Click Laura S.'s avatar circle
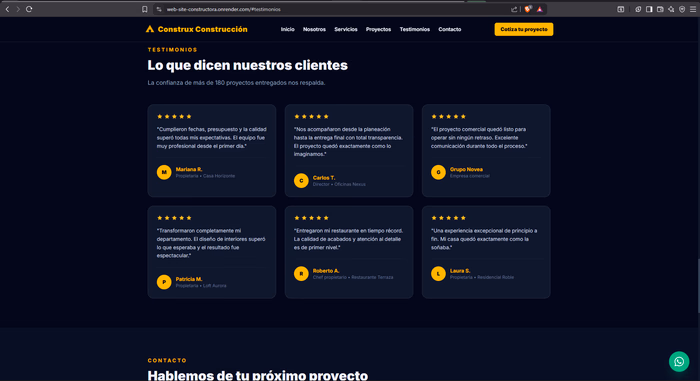Image resolution: width=700 pixels, height=381 pixels. [438, 273]
